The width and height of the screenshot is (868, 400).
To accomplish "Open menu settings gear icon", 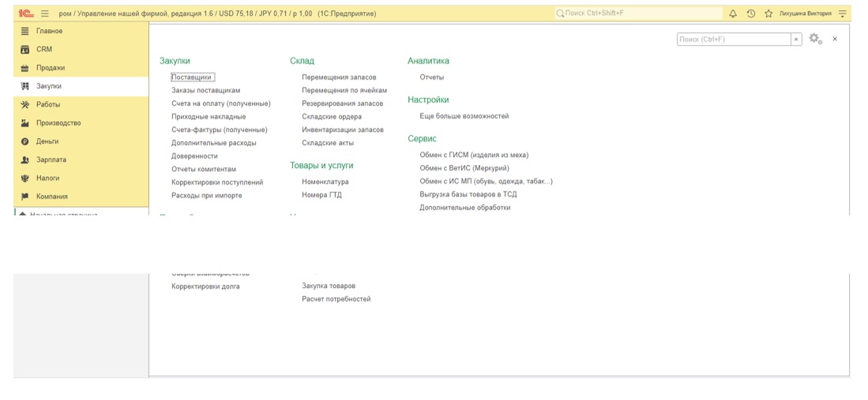I will pyautogui.click(x=815, y=39).
